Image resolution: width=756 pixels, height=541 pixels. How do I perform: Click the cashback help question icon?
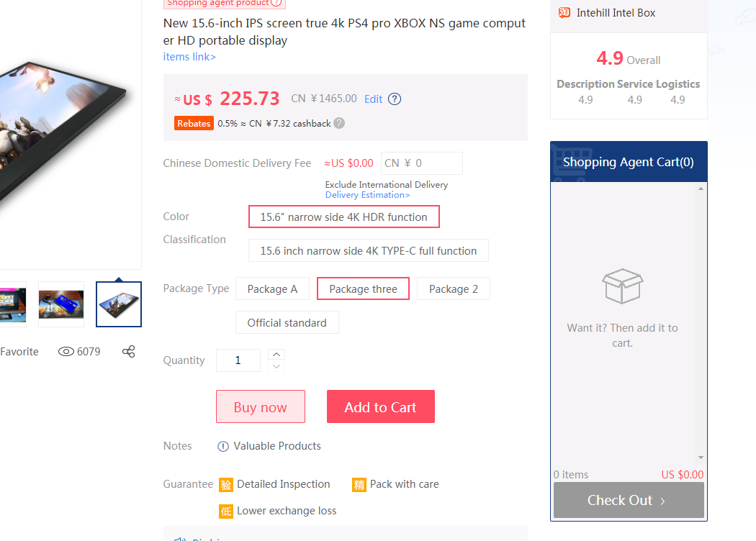coord(339,123)
